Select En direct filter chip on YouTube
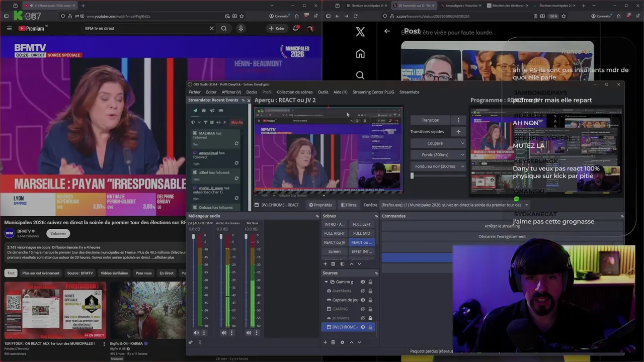The width and height of the screenshot is (644, 362). point(167,273)
